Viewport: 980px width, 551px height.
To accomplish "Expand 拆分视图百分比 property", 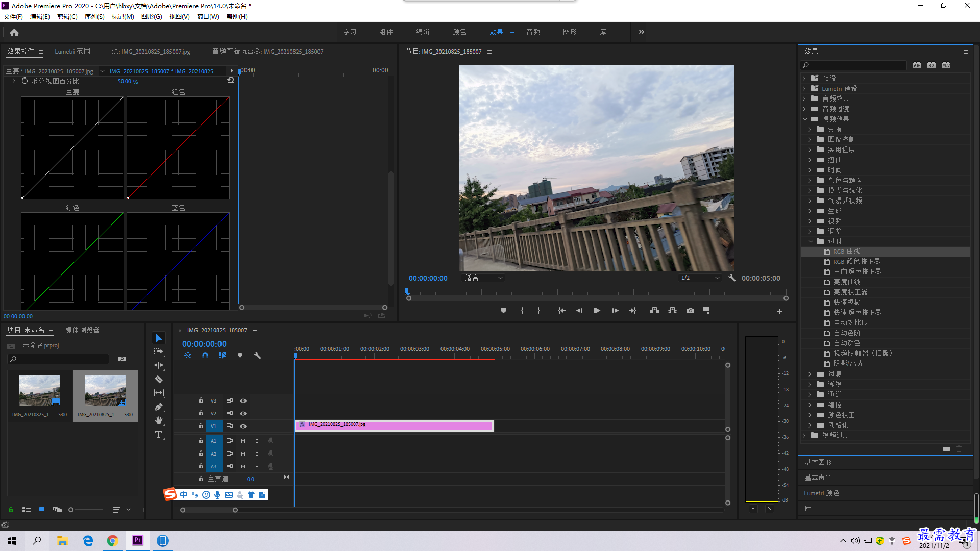I will pos(14,81).
